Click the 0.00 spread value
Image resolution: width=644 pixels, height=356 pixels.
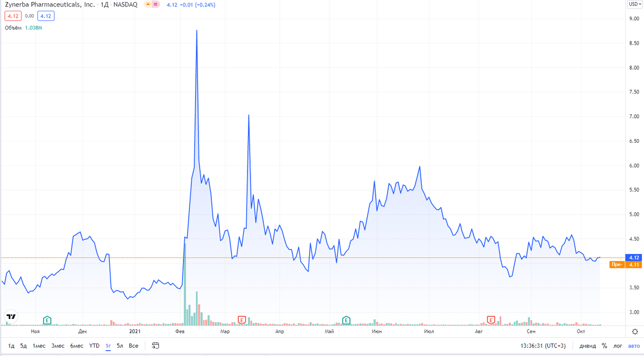[x=30, y=16]
